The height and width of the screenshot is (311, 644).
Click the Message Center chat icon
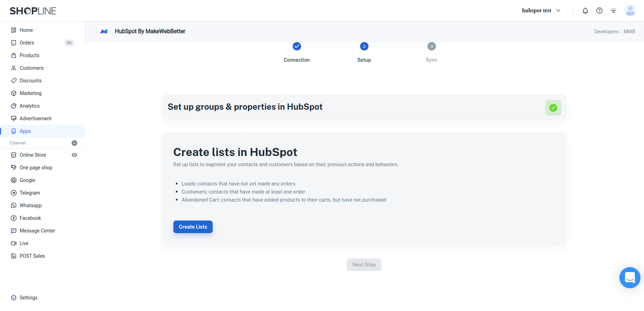(14, 231)
